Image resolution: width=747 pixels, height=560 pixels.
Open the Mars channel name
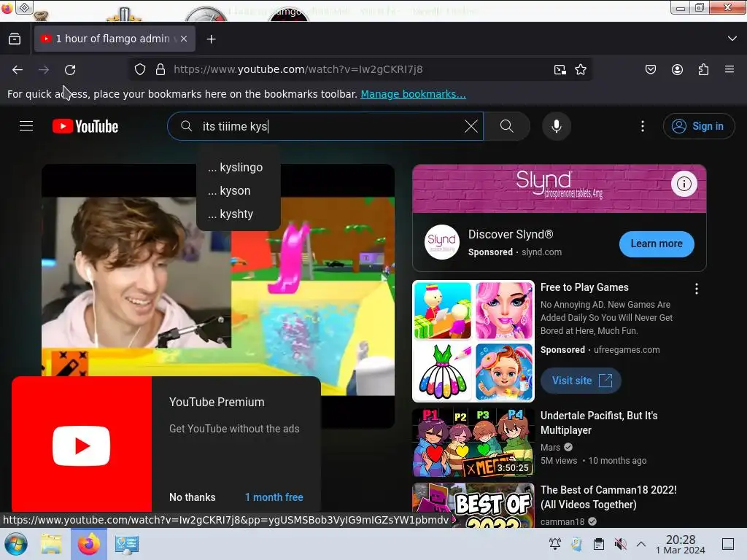[x=550, y=447]
